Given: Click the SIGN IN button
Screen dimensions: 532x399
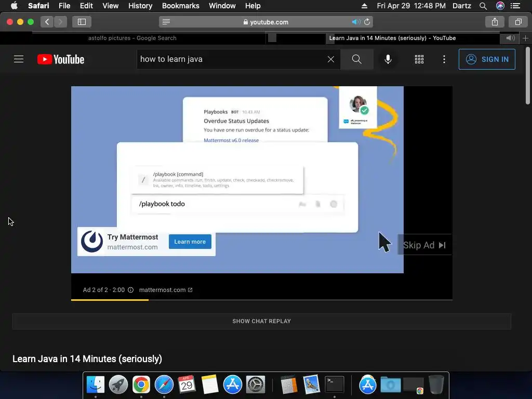Looking at the screenshot, I should 487,59.
